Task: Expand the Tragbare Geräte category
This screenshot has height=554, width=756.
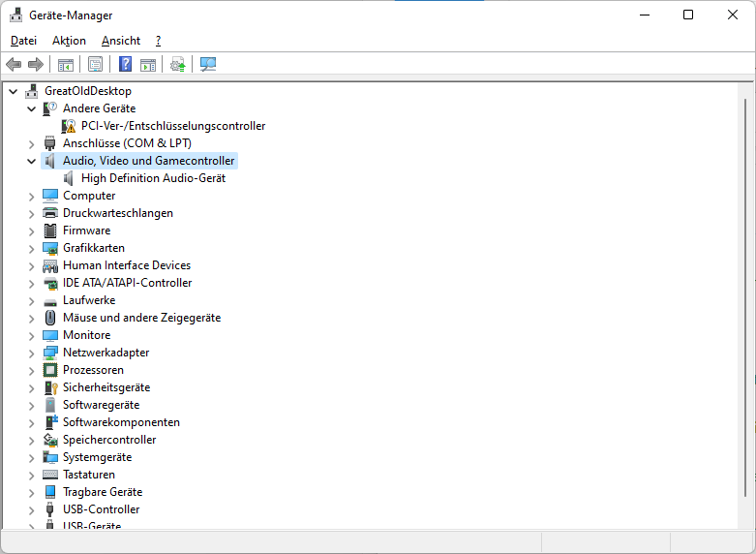Action: pos(31,492)
